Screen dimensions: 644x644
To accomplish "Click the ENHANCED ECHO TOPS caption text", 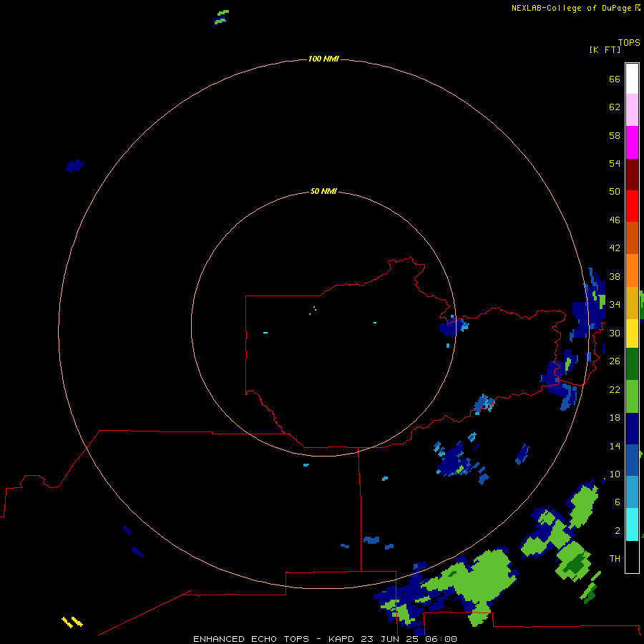I will tap(251, 639).
